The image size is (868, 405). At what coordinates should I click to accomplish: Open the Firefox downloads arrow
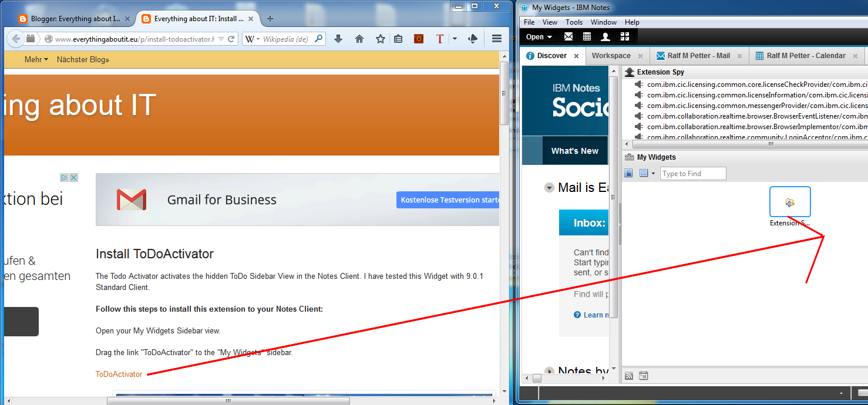[338, 39]
